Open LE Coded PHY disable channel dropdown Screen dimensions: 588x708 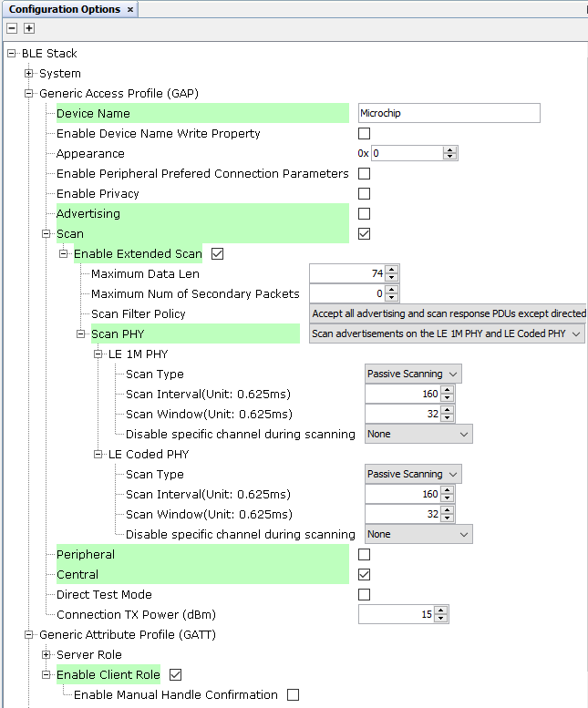point(418,534)
